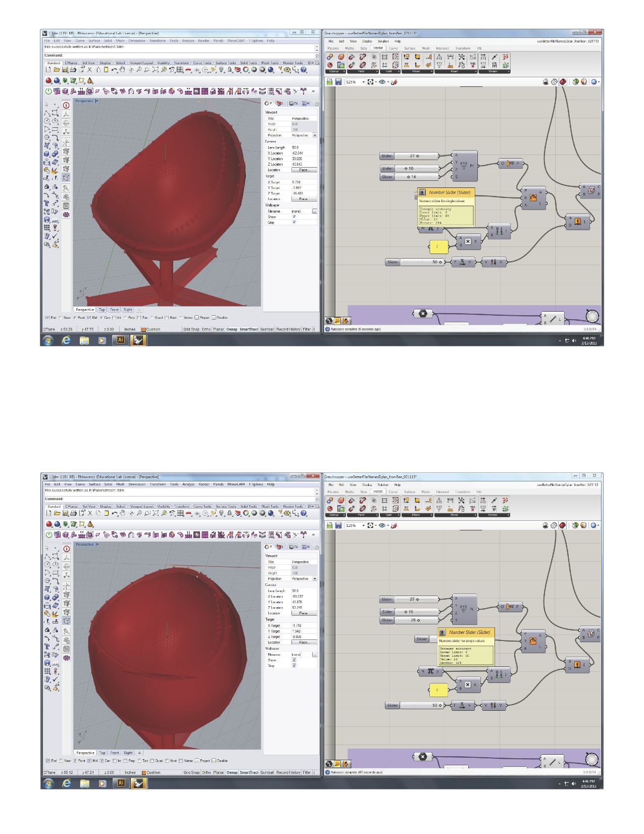
Task: Expand the 125% zoom dropdown in upper Grasshopper
Action: pos(363,82)
